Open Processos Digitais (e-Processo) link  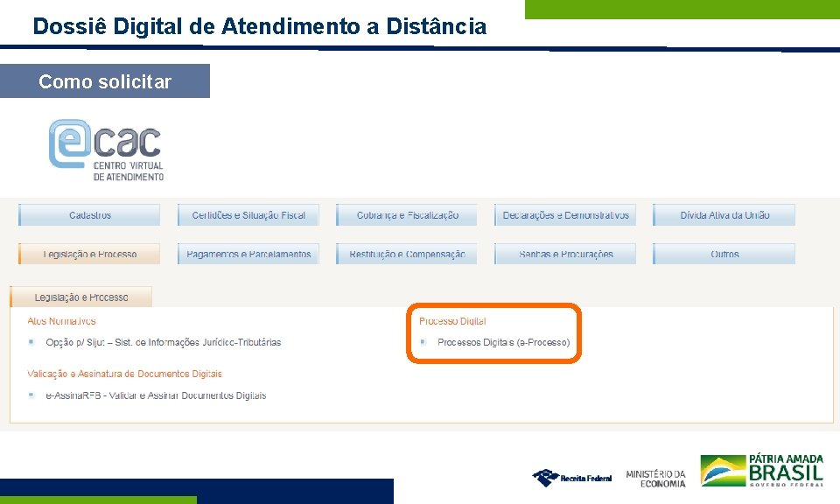click(504, 342)
